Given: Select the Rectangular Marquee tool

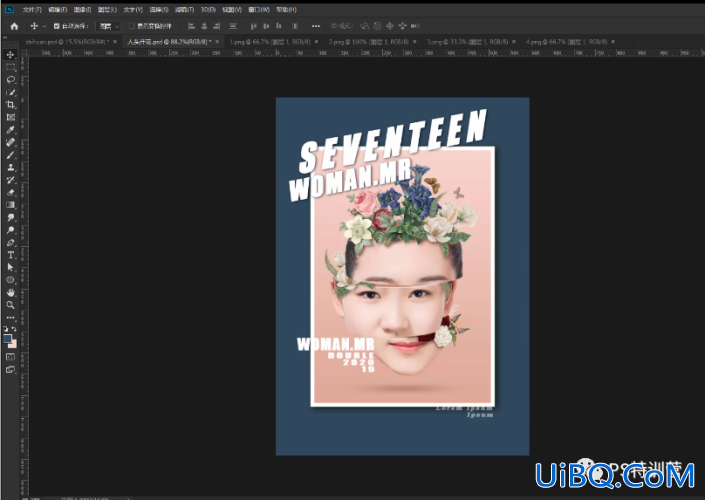Looking at the screenshot, I should click(x=10, y=67).
